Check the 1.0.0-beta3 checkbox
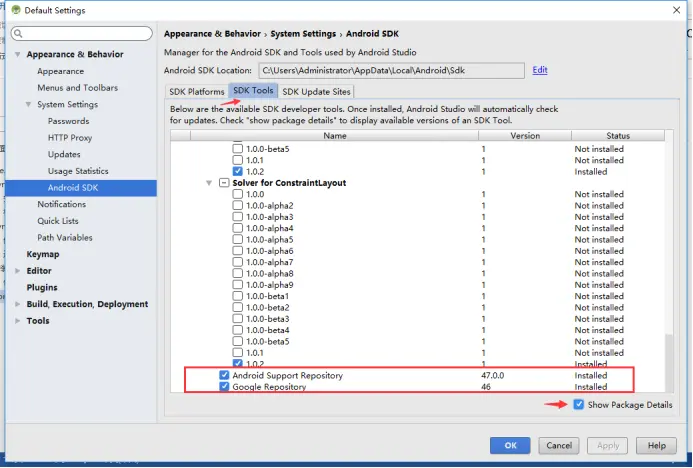693x468 pixels. coord(238,319)
